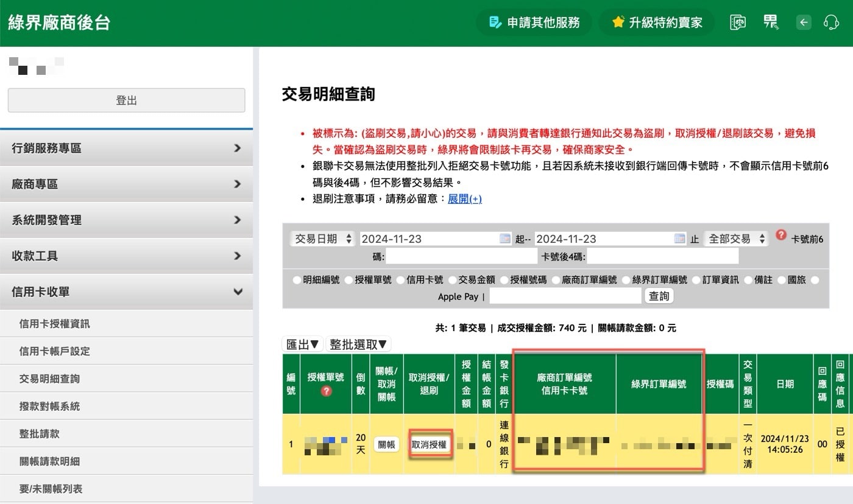
Task: Open 關帳請款明細 menu item
Action: pos(126,461)
